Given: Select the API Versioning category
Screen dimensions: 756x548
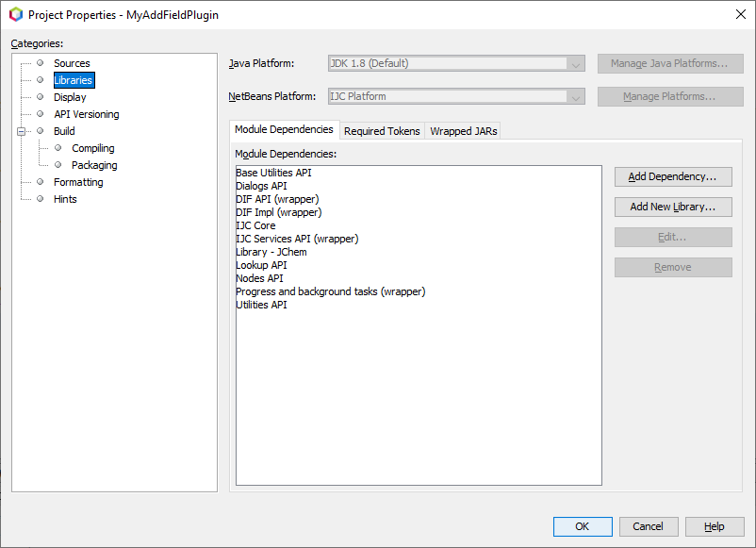Looking at the screenshot, I should [x=86, y=114].
